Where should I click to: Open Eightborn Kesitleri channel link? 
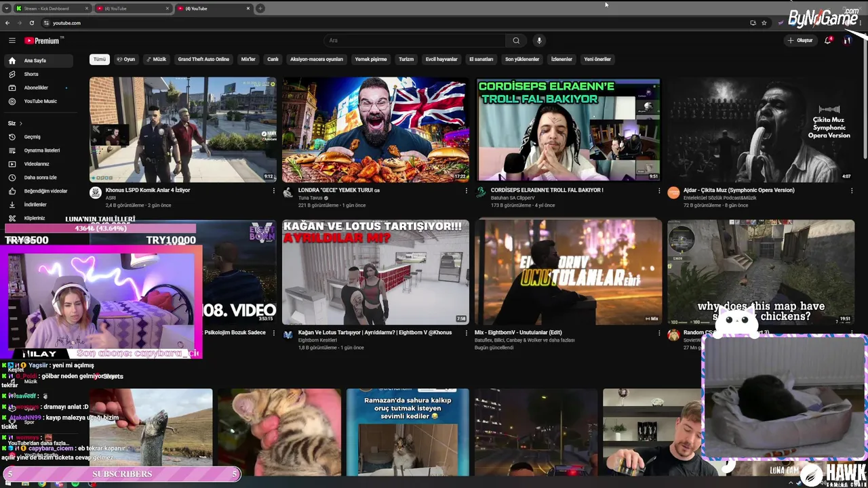pyautogui.click(x=318, y=340)
